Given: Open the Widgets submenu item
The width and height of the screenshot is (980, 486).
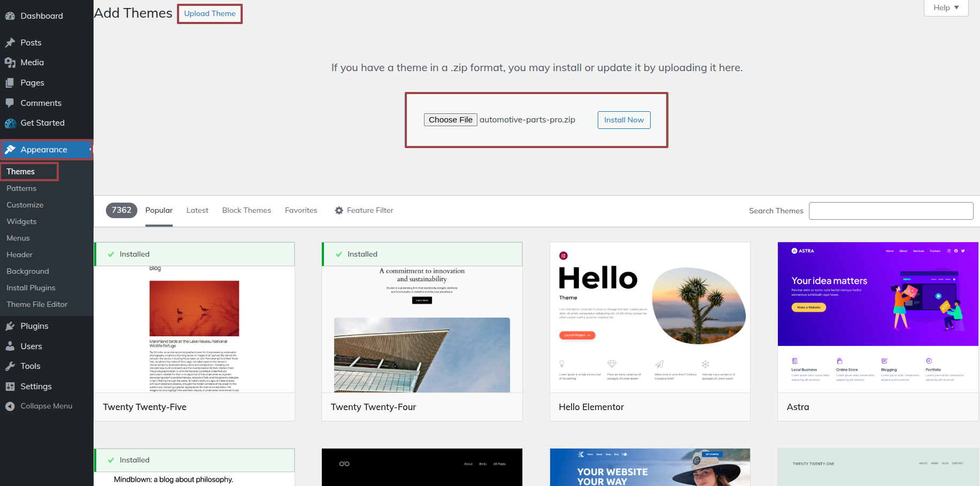Looking at the screenshot, I should tap(21, 221).
